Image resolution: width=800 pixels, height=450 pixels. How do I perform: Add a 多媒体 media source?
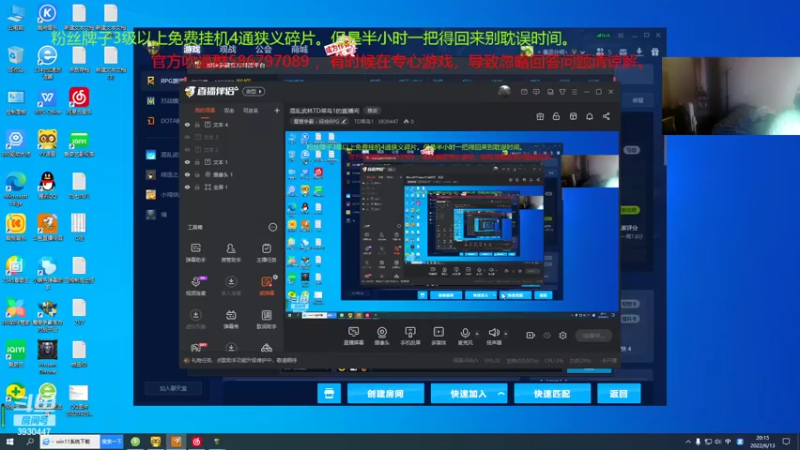(x=438, y=336)
